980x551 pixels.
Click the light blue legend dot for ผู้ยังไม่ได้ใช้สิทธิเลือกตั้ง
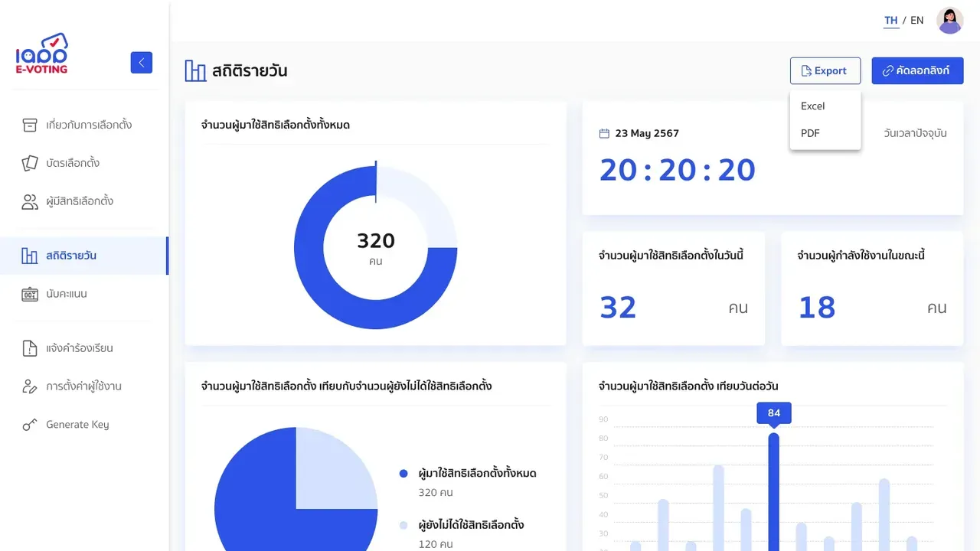click(404, 526)
